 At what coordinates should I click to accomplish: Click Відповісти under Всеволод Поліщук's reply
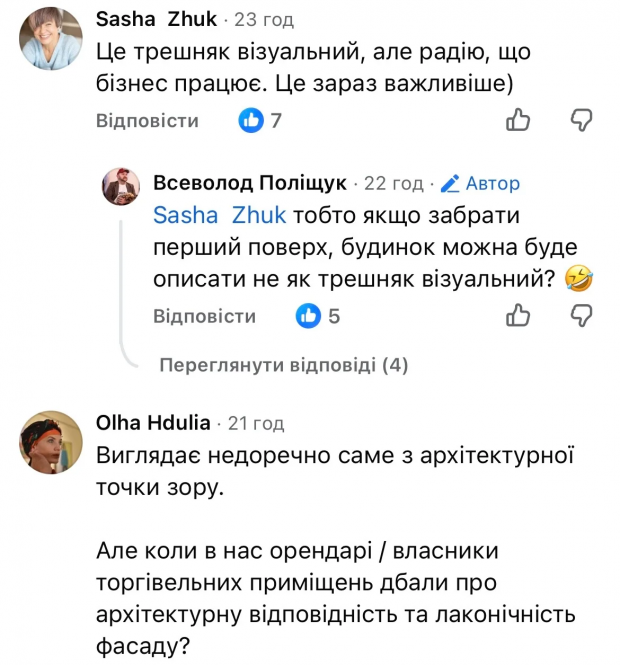coord(204,316)
